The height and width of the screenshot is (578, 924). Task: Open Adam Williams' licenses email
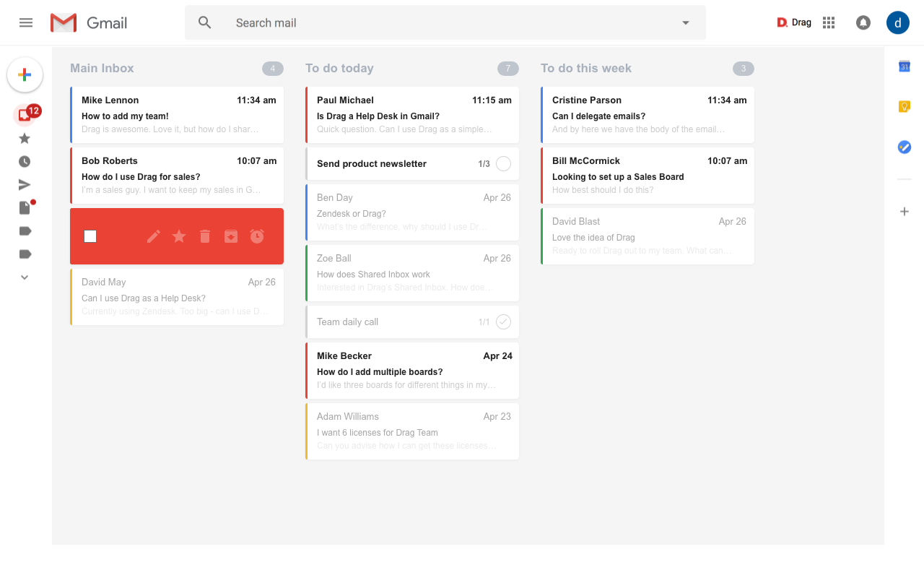point(412,431)
